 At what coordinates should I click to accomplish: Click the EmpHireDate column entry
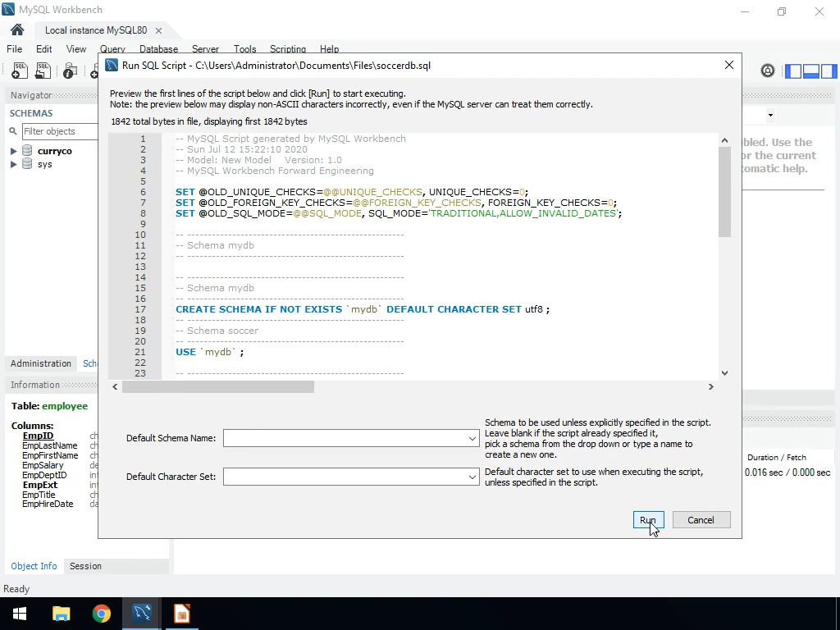48,504
